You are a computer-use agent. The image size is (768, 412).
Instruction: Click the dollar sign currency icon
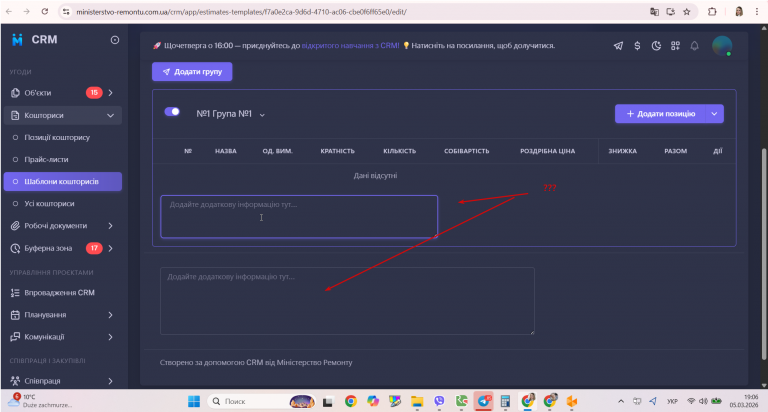click(637, 46)
